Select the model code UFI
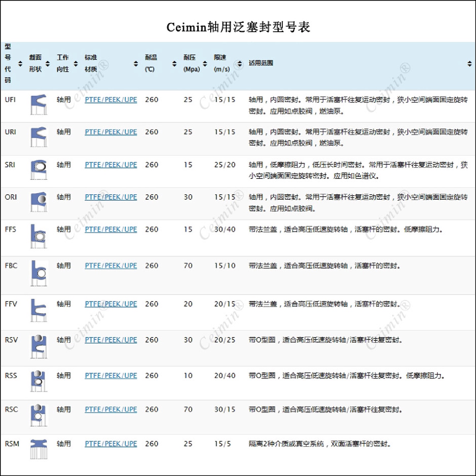This screenshot has width=476, height=476. [x=10, y=99]
